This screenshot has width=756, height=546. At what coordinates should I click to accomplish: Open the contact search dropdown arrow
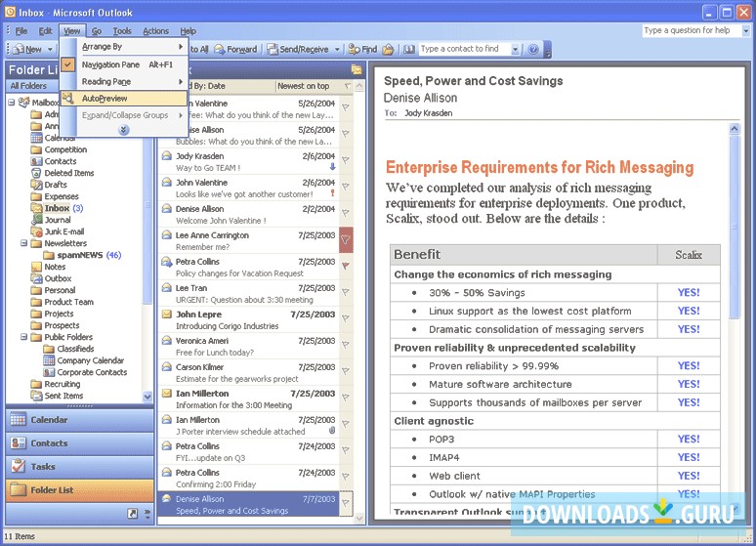pos(516,49)
